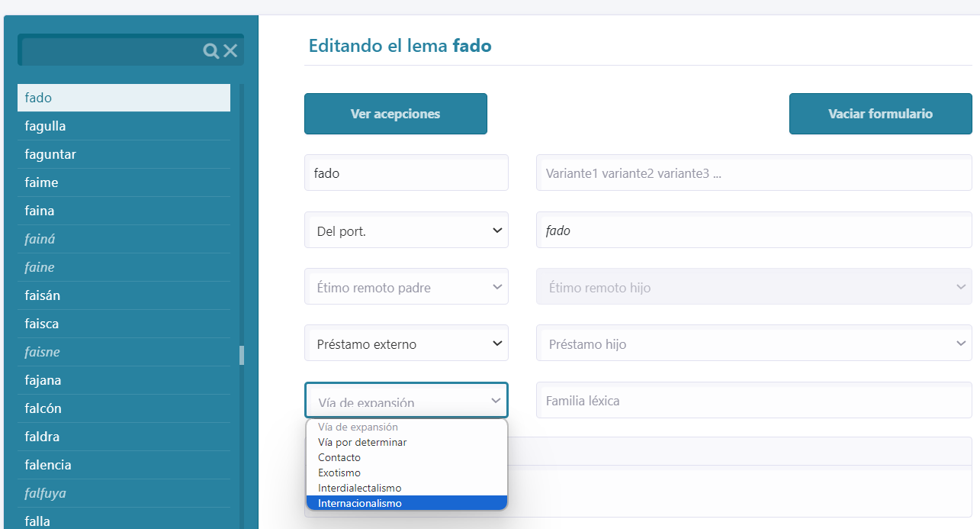Open the Del port. language dropdown
This screenshot has height=529, width=980.
coord(406,231)
